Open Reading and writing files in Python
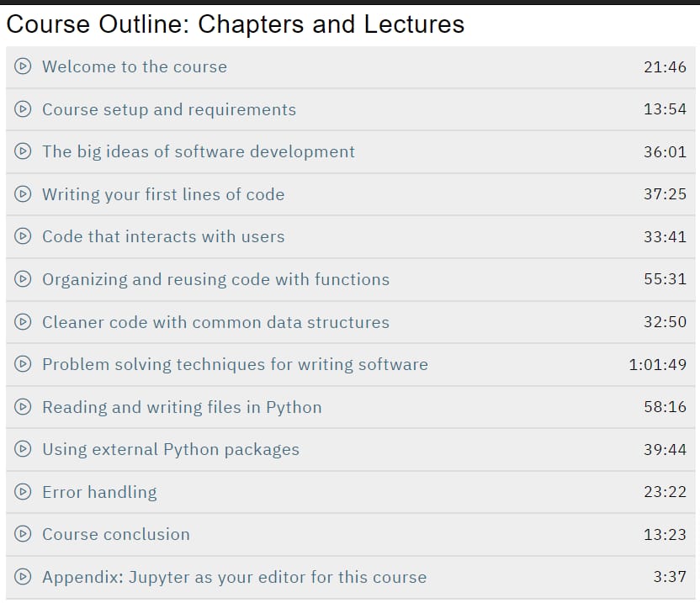 coord(182,408)
